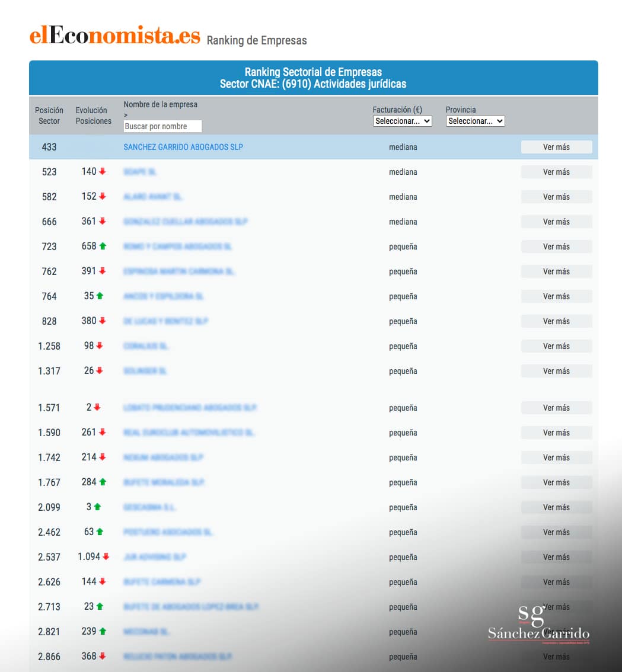Screen dimensions: 622x672
Task: Click 'Ver más' for position 1.767
Action: [556, 482]
